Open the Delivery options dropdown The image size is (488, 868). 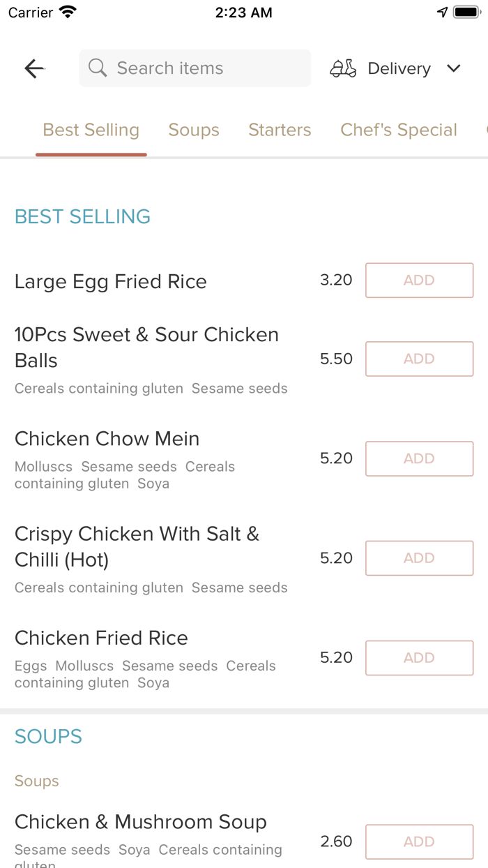point(399,68)
